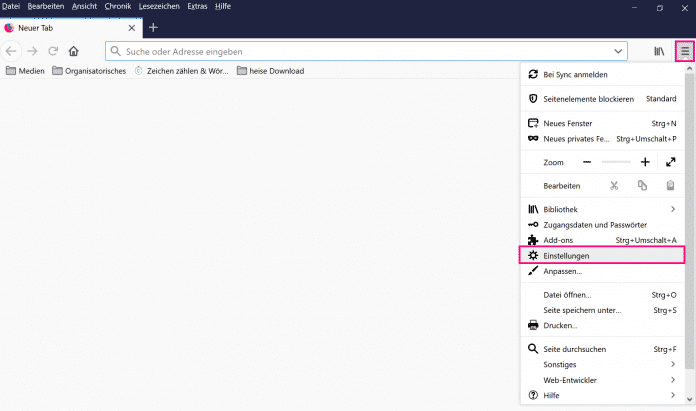Click the zoom out minus icon
Viewport: 696px width, 411px height.
[587, 162]
